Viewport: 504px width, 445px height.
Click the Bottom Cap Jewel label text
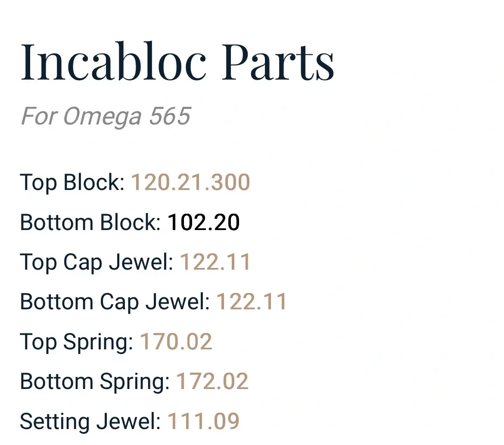[x=112, y=302]
